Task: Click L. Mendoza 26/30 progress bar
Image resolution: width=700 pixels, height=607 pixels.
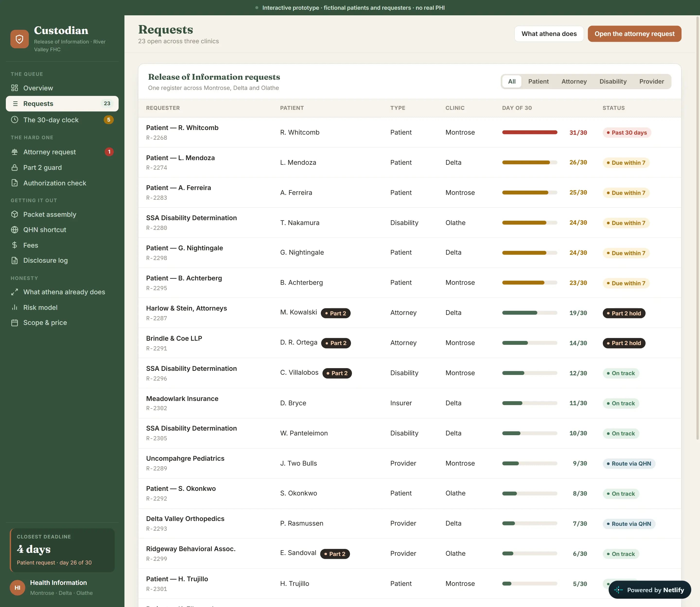Action: pyautogui.click(x=530, y=163)
